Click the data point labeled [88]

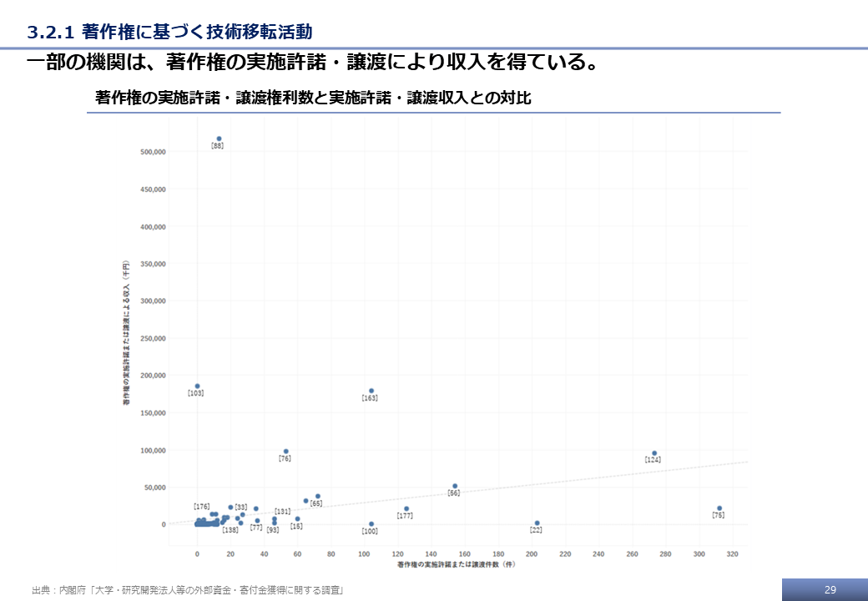[219, 139]
